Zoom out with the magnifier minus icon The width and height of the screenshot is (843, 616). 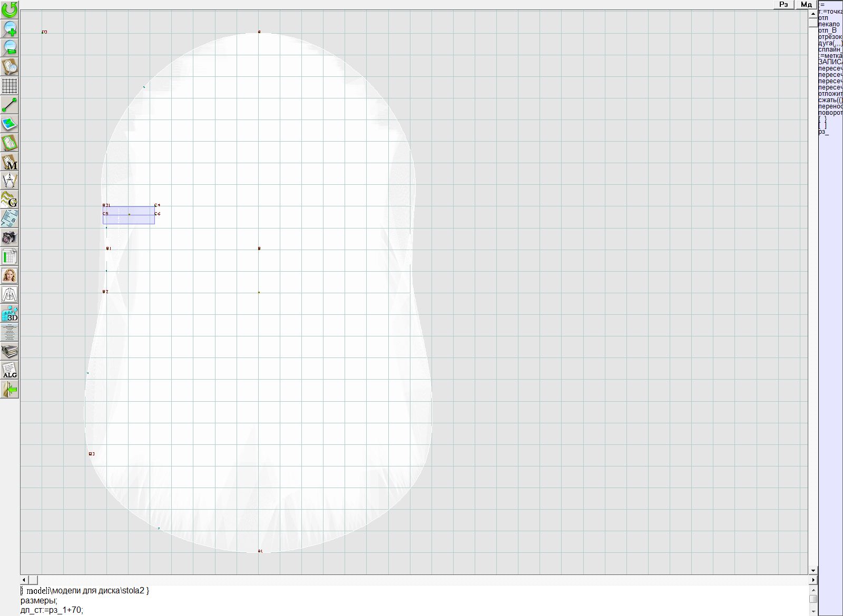[x=9, y=47]
